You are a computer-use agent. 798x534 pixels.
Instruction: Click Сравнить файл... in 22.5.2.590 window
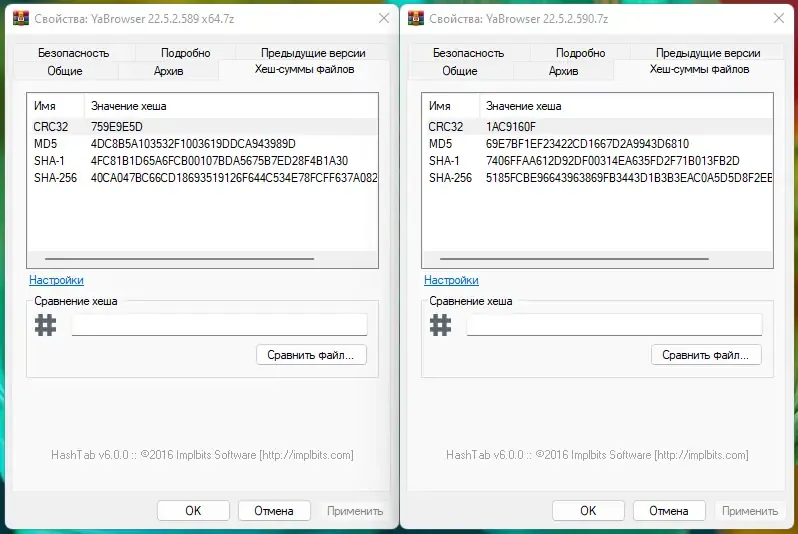(706, 355)
